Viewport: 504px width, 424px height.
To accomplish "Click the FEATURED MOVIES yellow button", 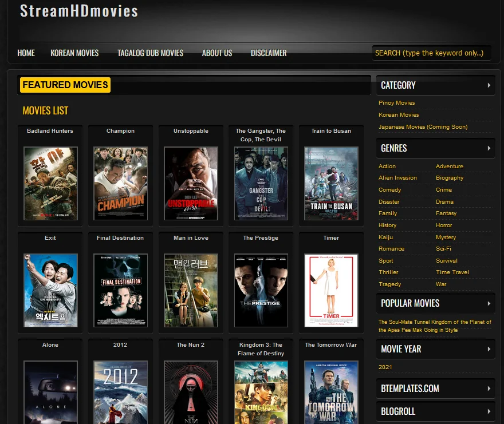I will (65, 85).
